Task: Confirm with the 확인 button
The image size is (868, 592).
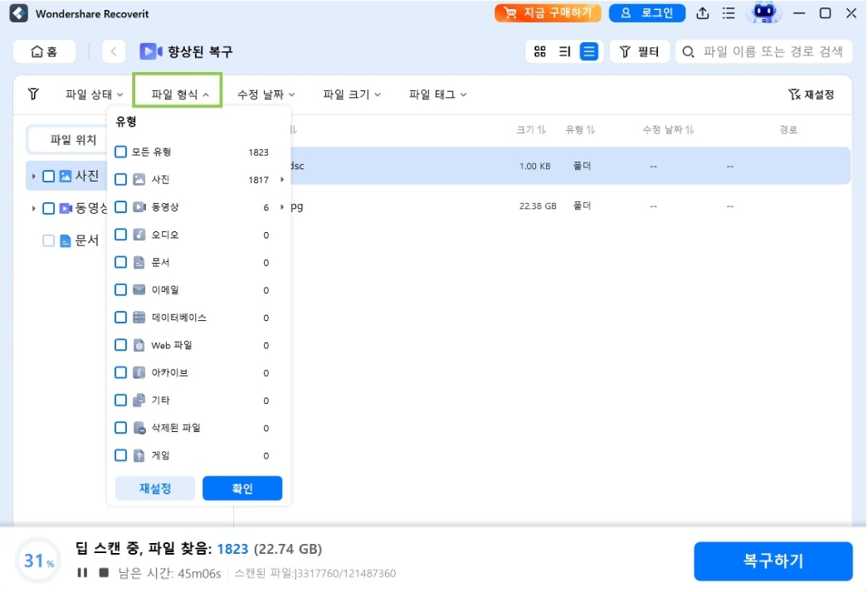Action: point(242,488)
